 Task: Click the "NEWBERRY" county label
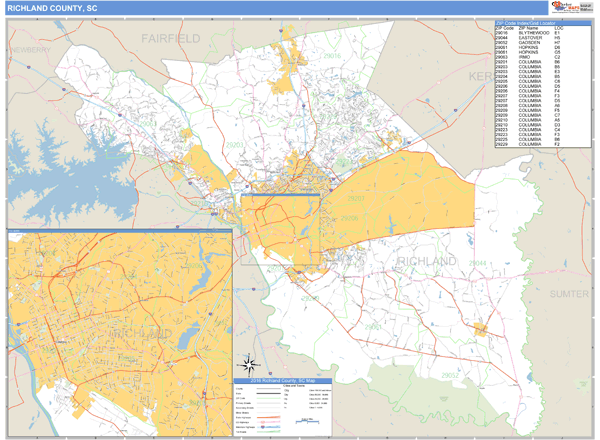[x=31, y=50]
